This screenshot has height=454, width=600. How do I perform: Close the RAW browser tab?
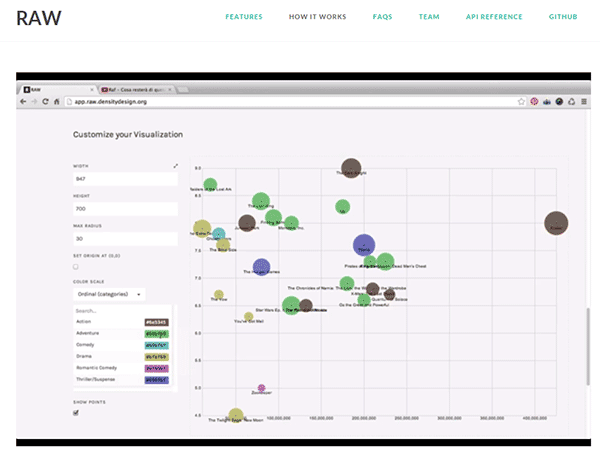point(92,90)
